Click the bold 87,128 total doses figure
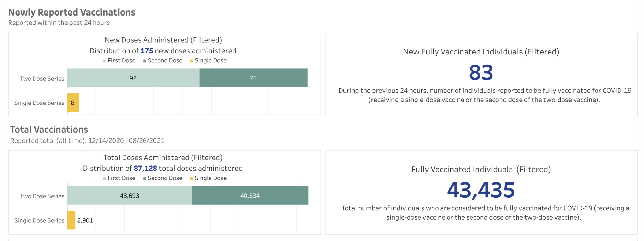 pyautogui.click(x=145, y=168)
